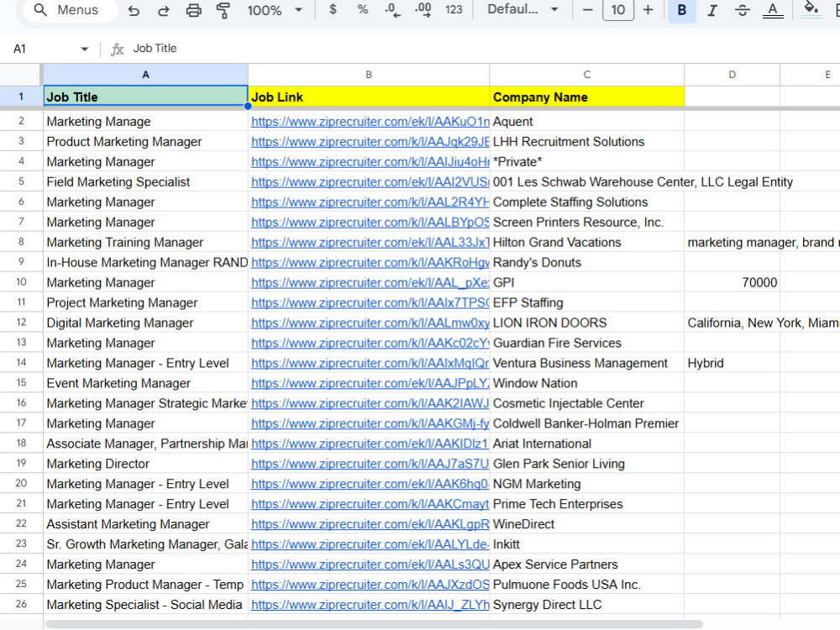This screenshot has width=840, height=630.
Task: Select the Assistant Marketing Manager cell
Action: tap(145, 524)
